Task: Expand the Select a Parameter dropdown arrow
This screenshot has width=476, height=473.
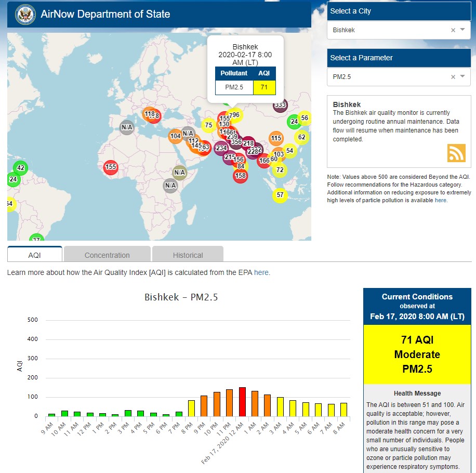Action: click(462, 77)
